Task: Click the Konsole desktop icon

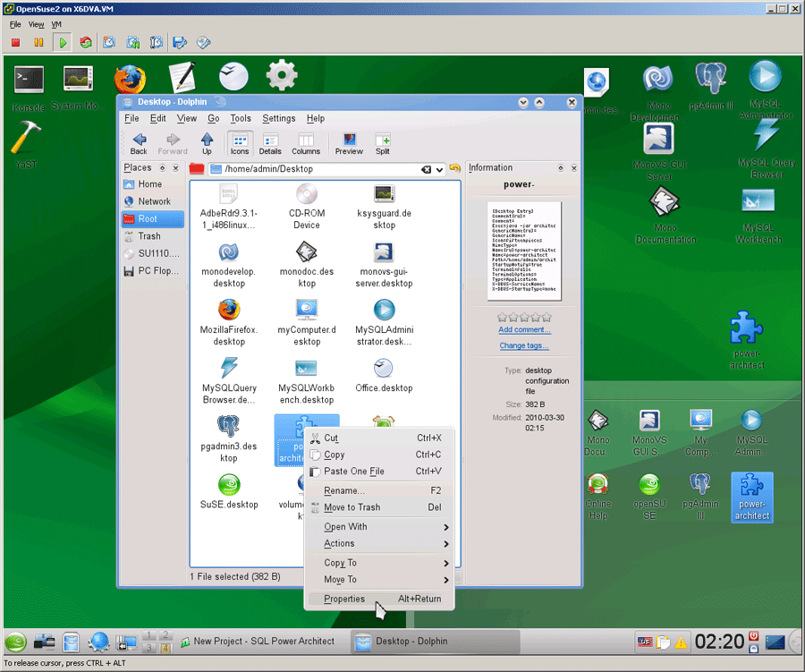Action: (29, 80)
